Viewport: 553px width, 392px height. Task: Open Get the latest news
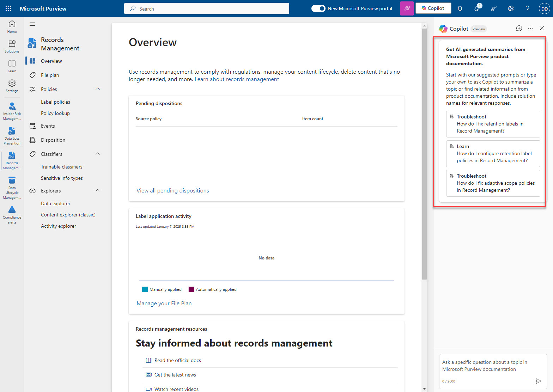(175, 375)
